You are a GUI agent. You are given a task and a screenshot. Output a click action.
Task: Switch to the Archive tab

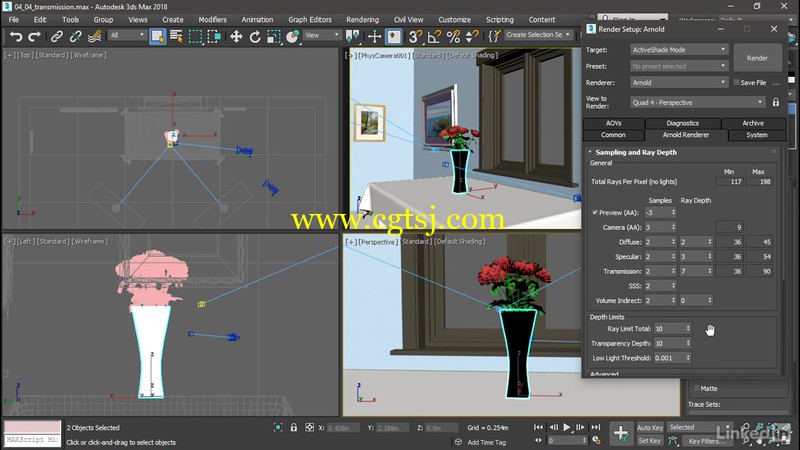753,123
